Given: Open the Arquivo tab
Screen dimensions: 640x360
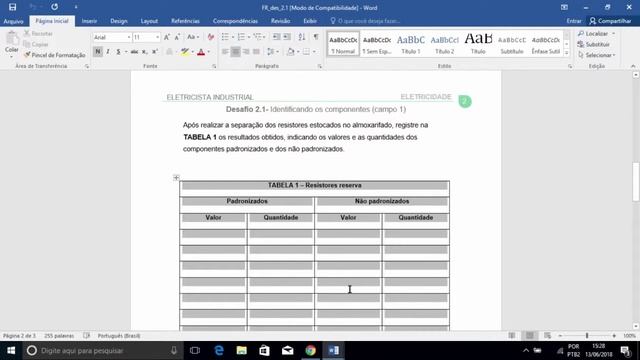Looking at the screenshot, I should tap(13, 21).
